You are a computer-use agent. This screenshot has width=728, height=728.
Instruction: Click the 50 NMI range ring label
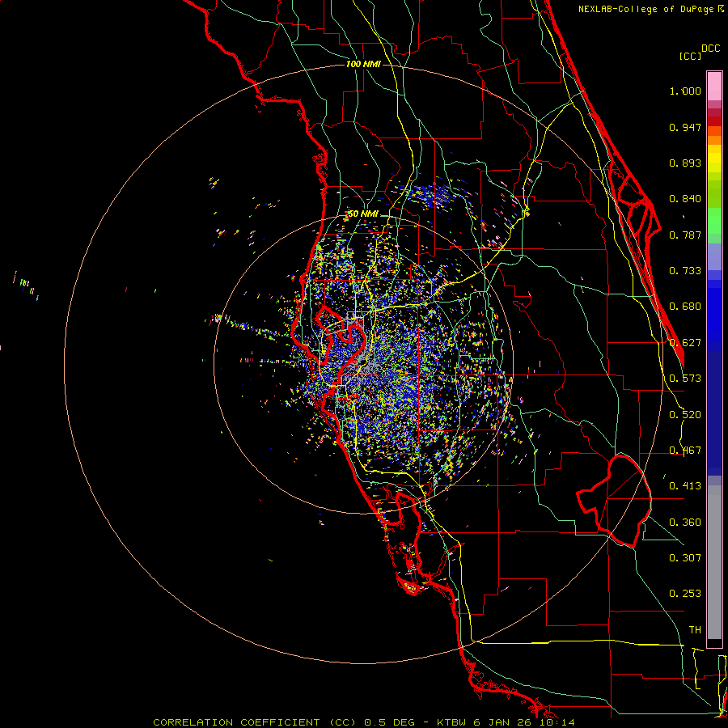click(363, 214)
